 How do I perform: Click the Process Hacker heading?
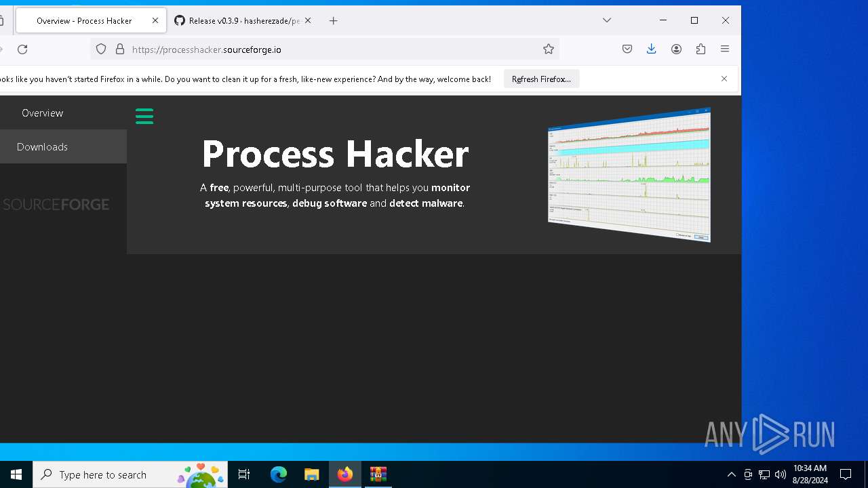tap(335, 154)
